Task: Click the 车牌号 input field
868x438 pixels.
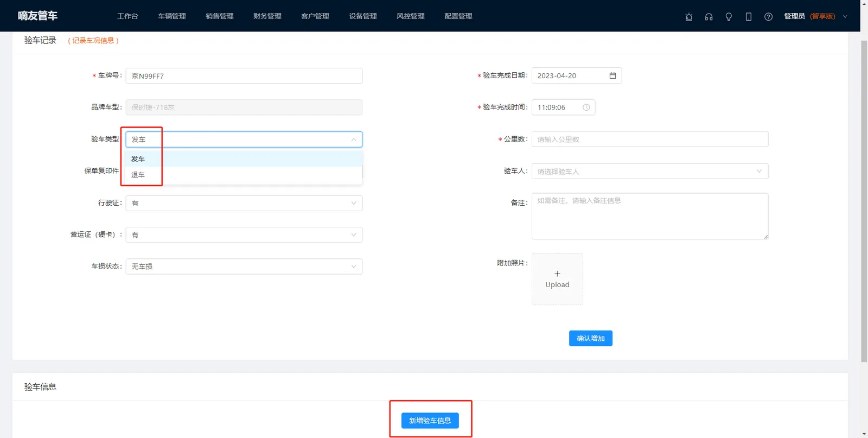Action: coord(244,76)
